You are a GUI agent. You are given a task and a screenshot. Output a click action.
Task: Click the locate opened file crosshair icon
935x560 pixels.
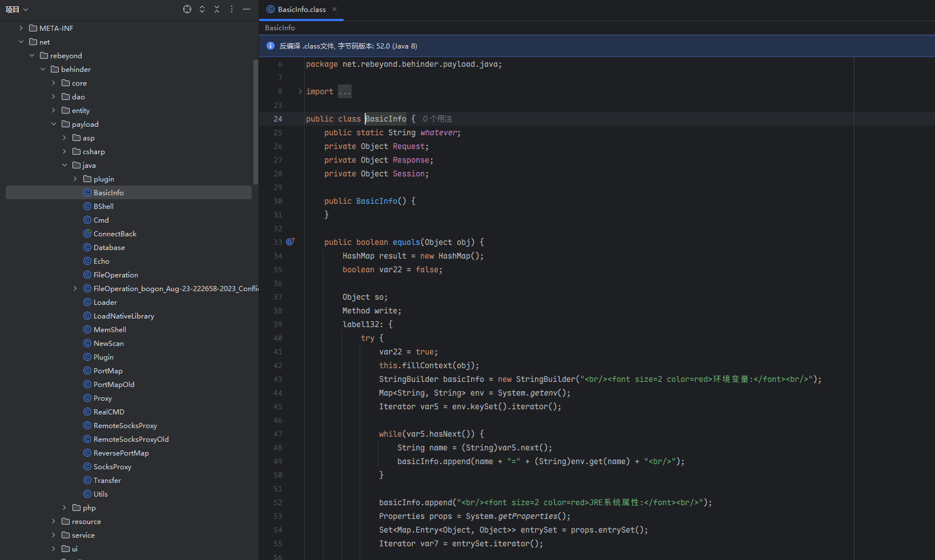click(187, 9)
